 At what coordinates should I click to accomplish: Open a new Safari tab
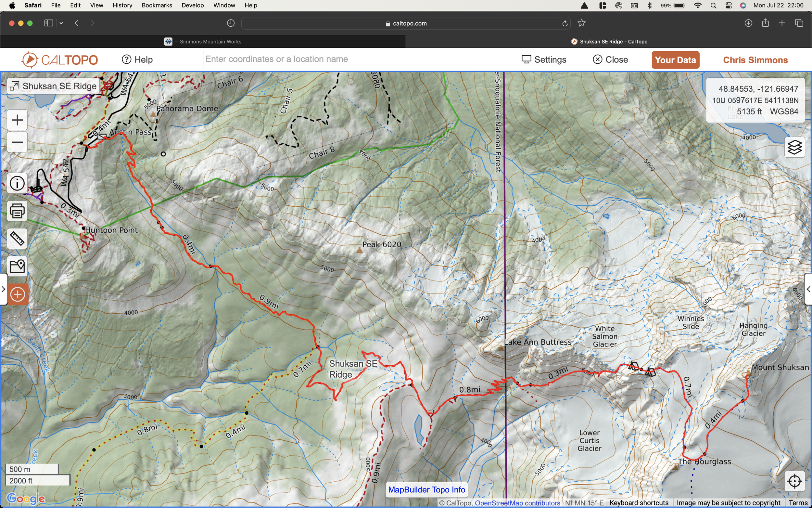click(x=782, y=23)
